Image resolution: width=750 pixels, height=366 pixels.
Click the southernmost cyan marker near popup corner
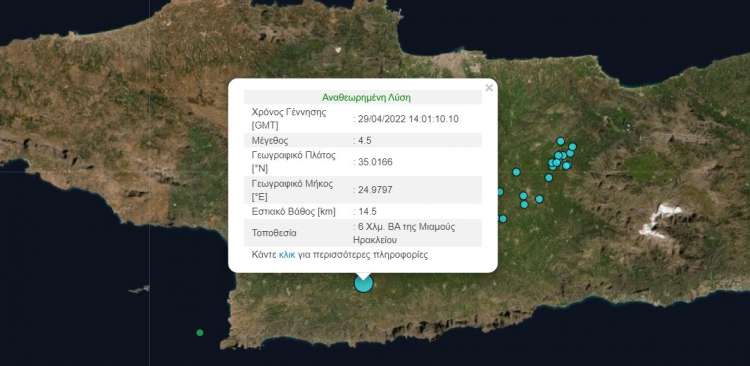pyautogui.click(x=503, y=219)
